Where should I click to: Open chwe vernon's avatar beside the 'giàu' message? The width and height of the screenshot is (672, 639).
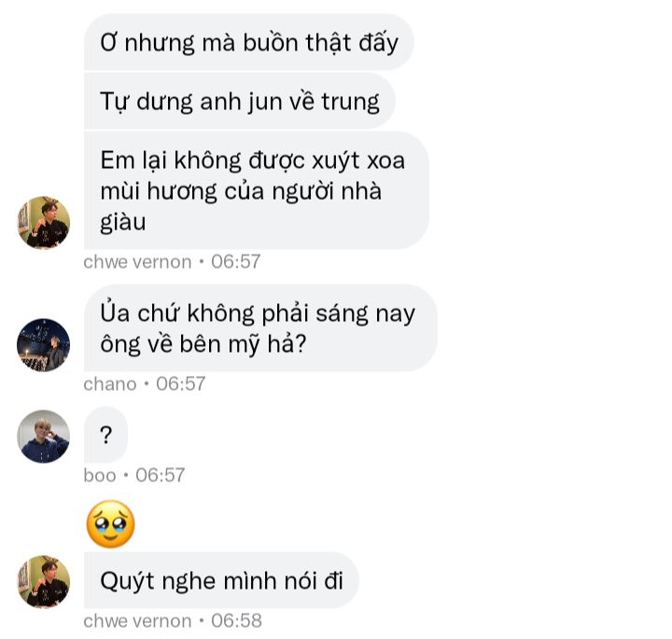click(43, 223)
